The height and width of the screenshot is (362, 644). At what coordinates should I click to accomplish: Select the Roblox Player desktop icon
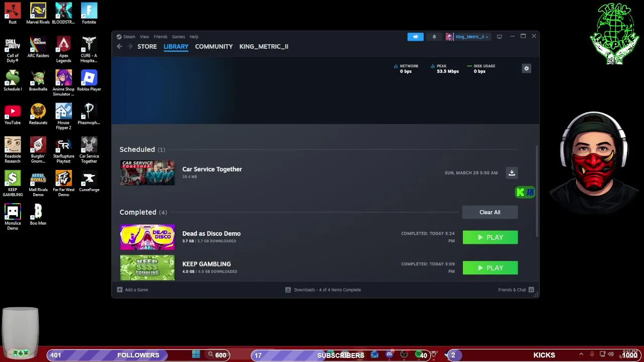coord(89,80)
